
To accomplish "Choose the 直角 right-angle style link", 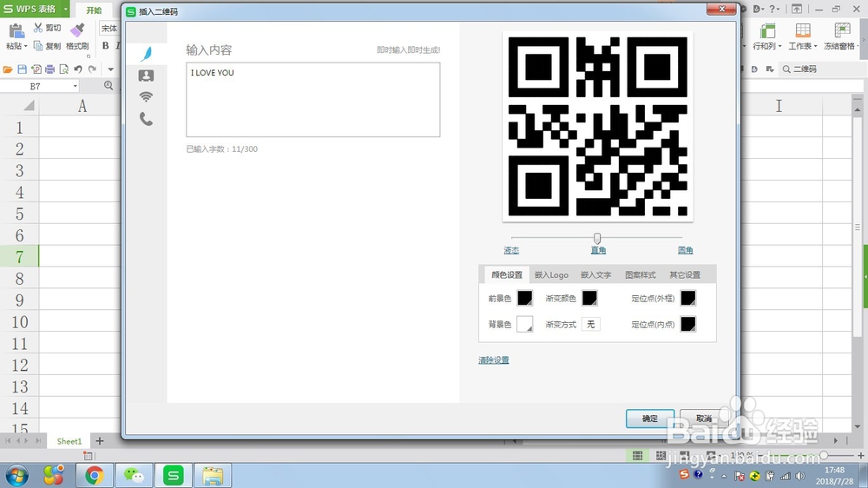I will (x=598, y=250).
